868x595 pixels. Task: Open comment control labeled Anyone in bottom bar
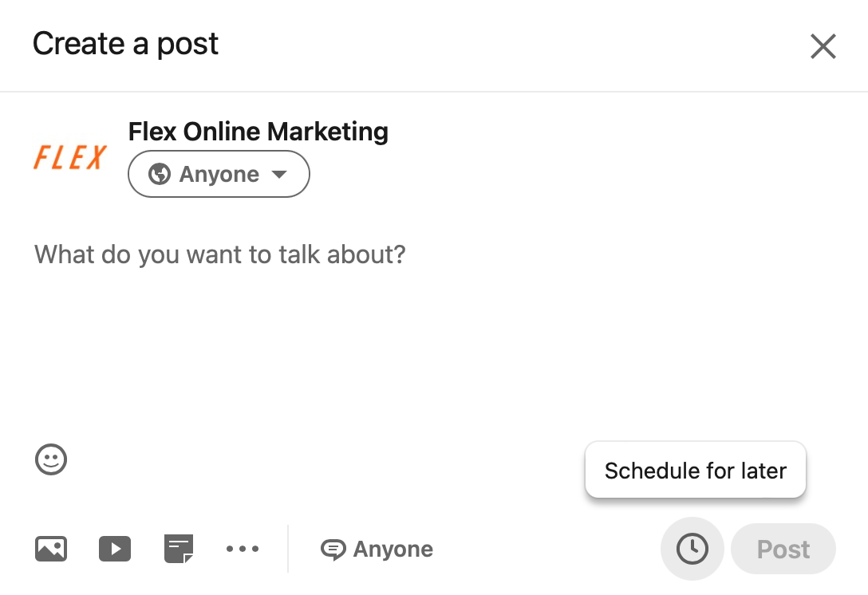tap(377, 550)
